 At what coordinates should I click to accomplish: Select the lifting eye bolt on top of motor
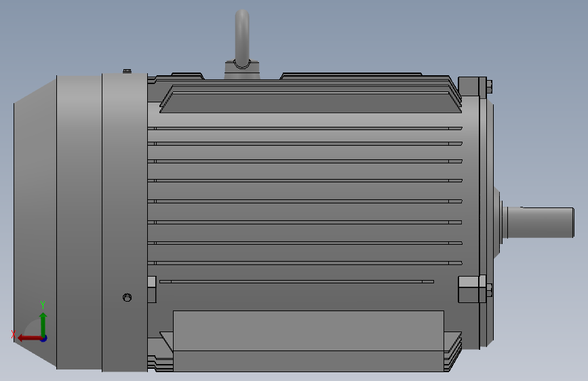(242, 44)
